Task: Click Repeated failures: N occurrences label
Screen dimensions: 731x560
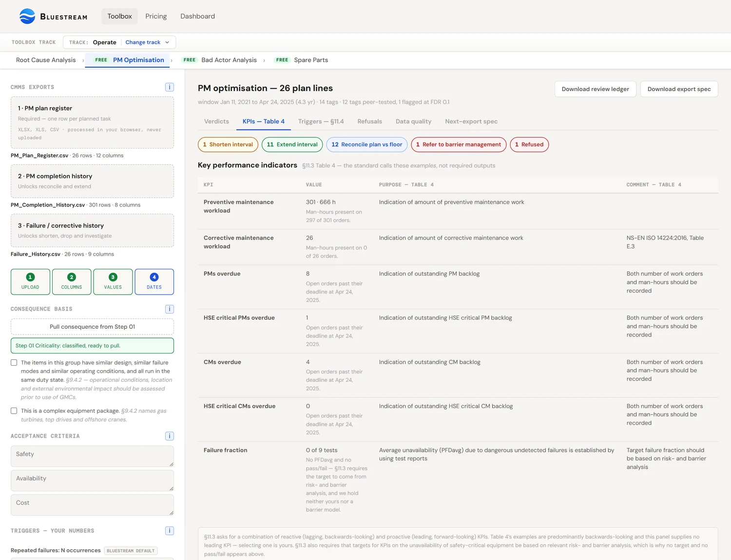Action: coord(56,551)
